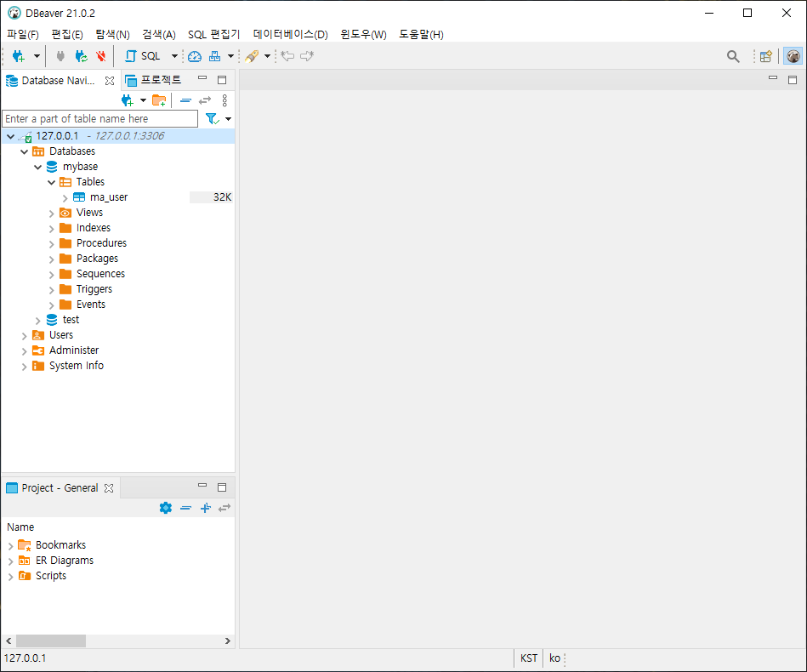Click the New Database Connection plug icon in main toolbar
Viewport: 807px width, 672px height.
pyautogui.click(x=19, y=56)
